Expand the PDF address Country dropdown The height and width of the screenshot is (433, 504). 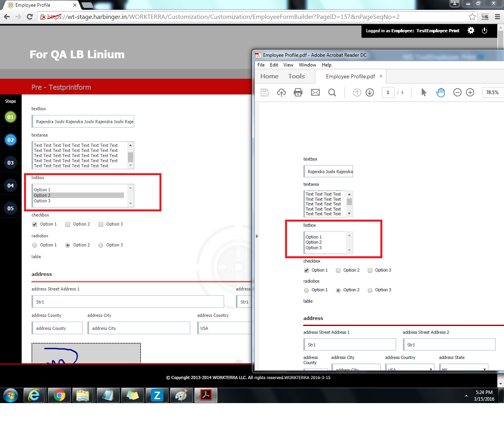click(x=431, y=369)
